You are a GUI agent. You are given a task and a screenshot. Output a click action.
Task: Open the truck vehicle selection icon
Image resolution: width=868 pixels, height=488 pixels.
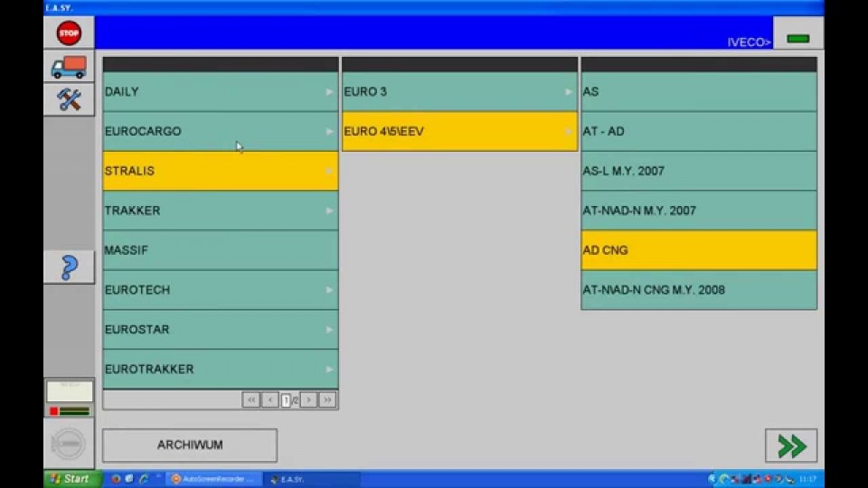tap(69, 67)
